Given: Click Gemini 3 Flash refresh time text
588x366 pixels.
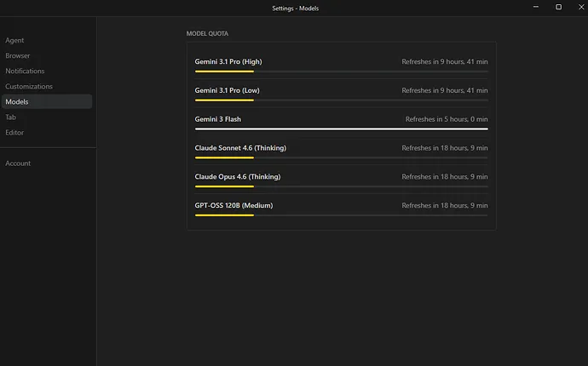Looking at the screenshot, I should [x=447, y=119].
